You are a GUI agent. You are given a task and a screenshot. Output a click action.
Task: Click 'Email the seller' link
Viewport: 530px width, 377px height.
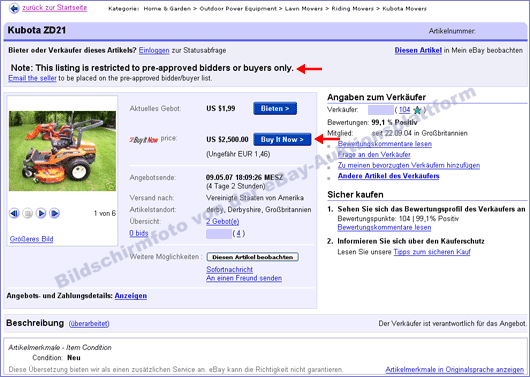click(32, 78)
